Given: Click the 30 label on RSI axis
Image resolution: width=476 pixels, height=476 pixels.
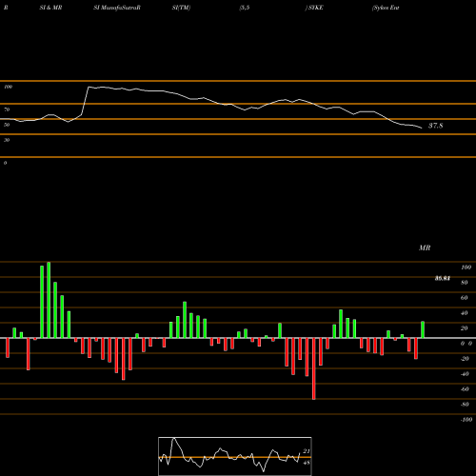Looking at the screenshot, I should tap(7, 140).
